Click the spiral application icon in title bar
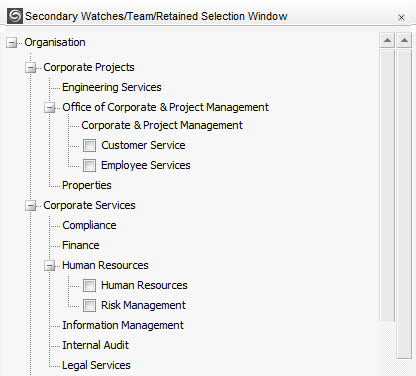 [15, 16]
